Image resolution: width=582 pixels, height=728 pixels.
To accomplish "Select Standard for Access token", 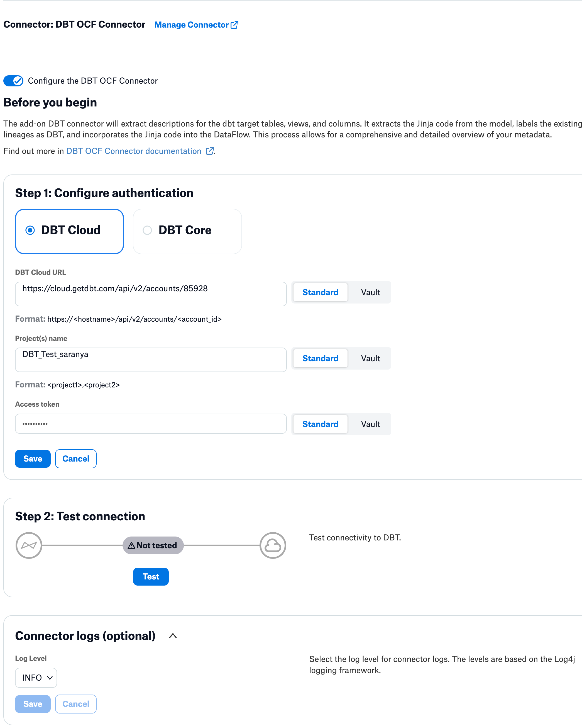I will click(320, 424).
